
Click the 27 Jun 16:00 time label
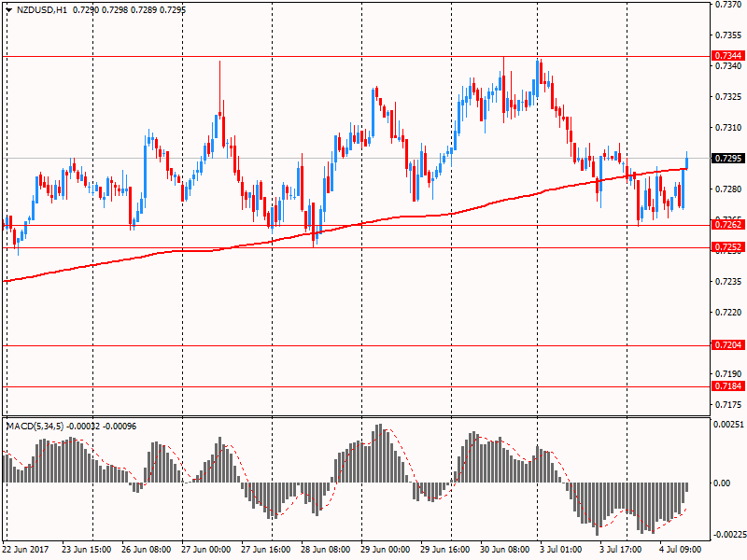(x=266, y=549)
